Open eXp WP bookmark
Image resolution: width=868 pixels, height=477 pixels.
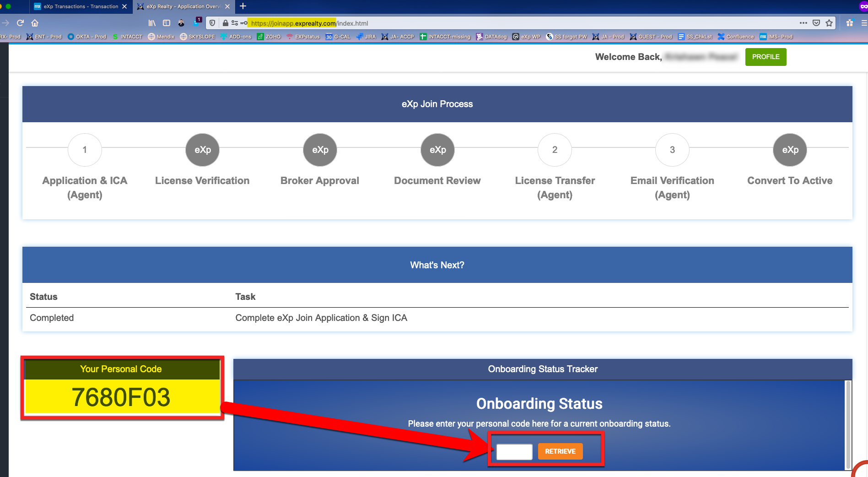[x=526, y=37]
